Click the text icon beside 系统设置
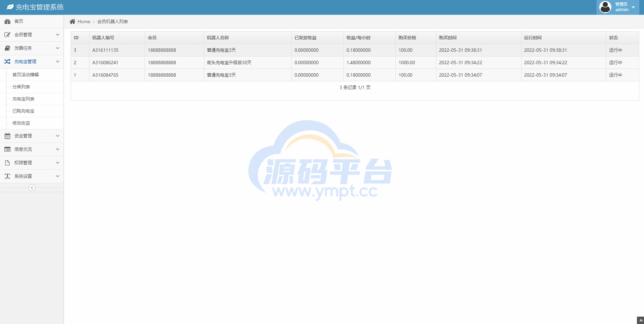The width and height of the screenshot is (644, 324). coord(7,176)
